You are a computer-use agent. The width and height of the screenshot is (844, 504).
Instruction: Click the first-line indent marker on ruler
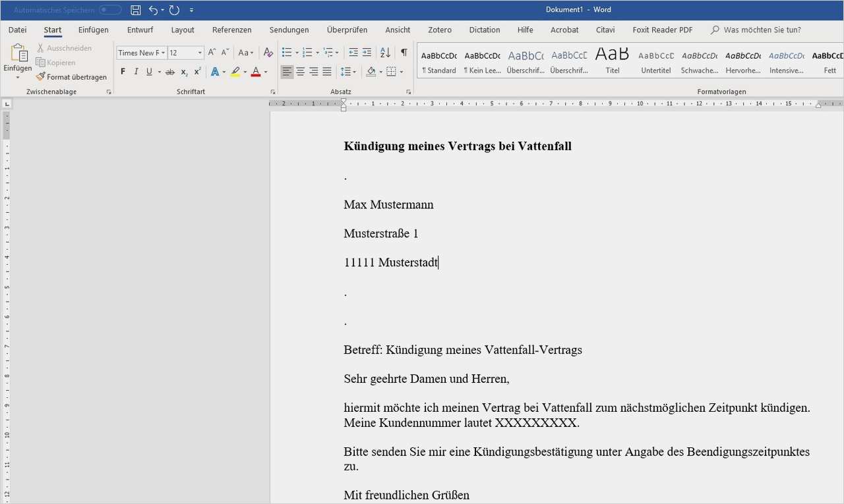[344, 101]
